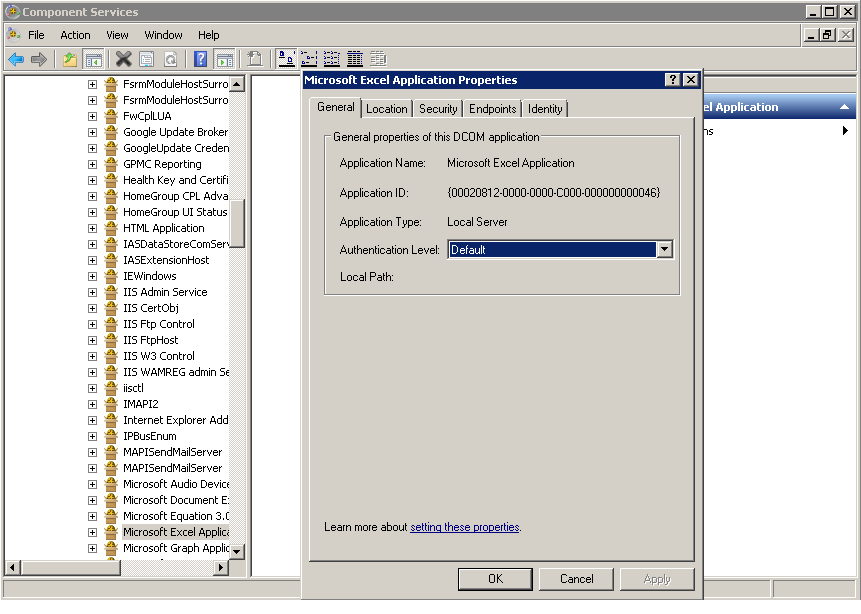The width and height of the screenshot is (861, 614).
Task: Switch to Details view icon
Action: [354, 58]
